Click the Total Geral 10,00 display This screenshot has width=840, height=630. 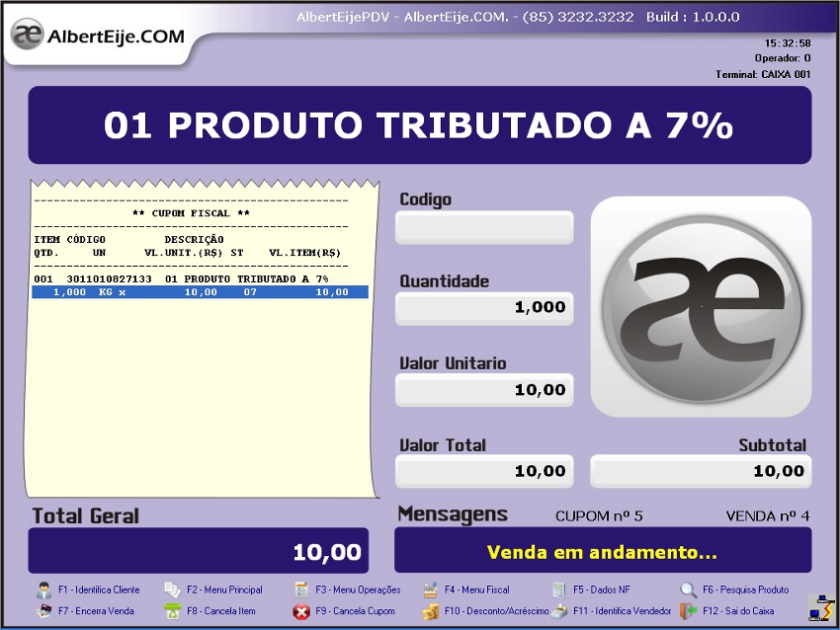pyautogui.click(x=199, y=551)
